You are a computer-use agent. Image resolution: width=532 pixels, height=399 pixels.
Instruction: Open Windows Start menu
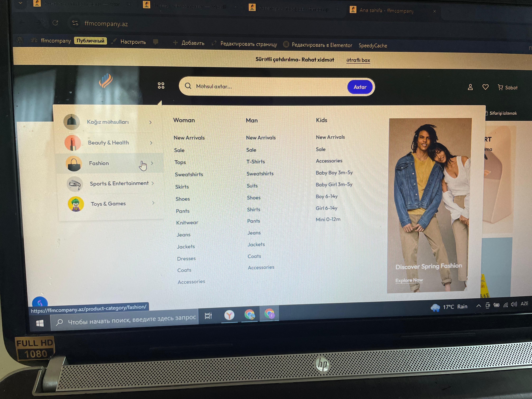[40, 324]
